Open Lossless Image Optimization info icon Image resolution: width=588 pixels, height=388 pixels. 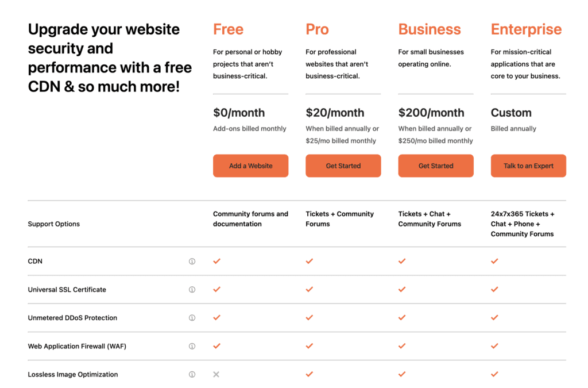[192, 374]
